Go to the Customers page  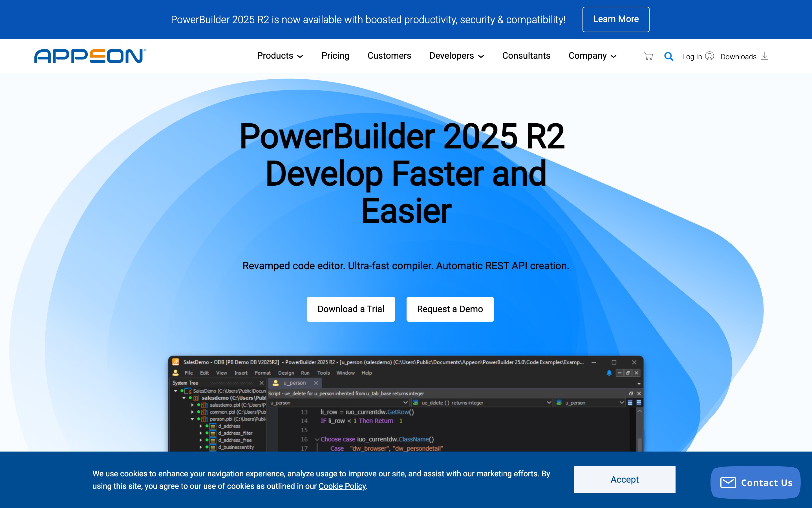tap(389, 56)
